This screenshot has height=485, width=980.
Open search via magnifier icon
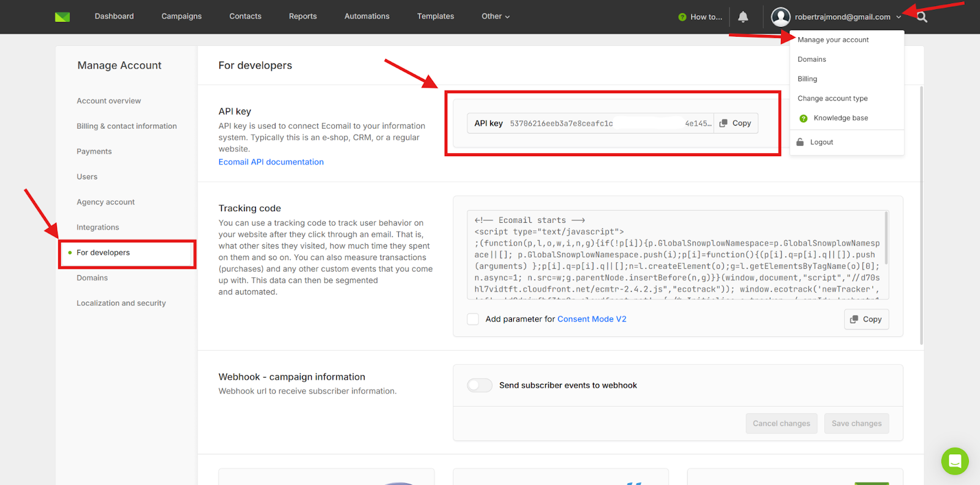(x=922, y=17)
